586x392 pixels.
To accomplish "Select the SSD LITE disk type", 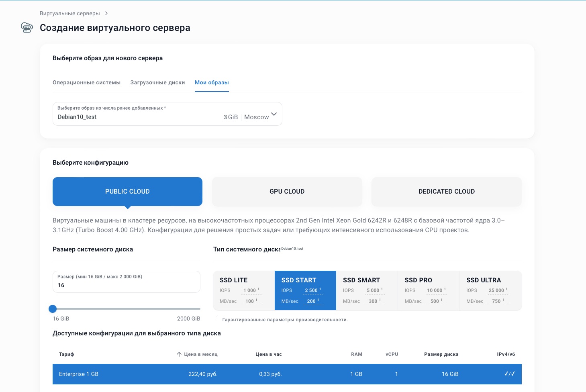I will click(243, 290).
